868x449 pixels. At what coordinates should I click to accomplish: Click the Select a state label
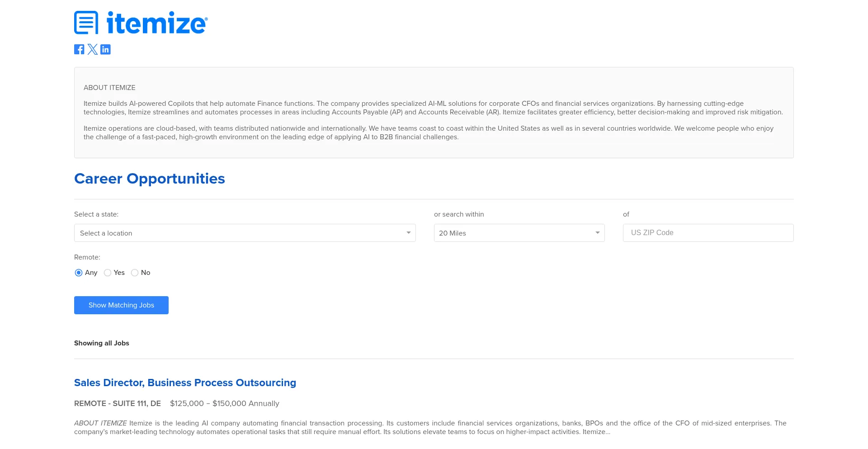(96, 214)
